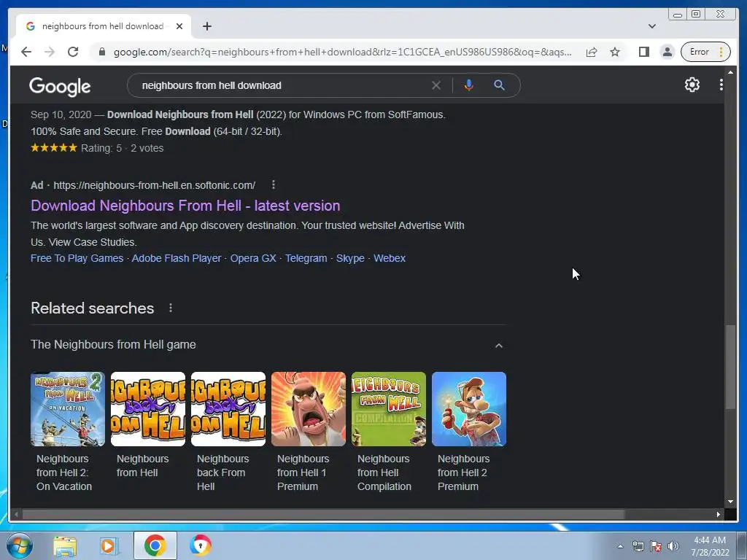Open Related searches options menu

(171, 308)
